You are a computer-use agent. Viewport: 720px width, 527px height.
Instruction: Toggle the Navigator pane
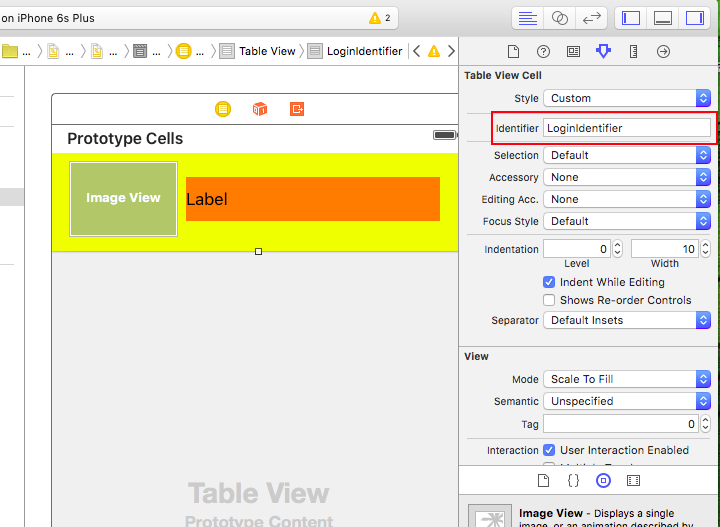click(631, 18)
